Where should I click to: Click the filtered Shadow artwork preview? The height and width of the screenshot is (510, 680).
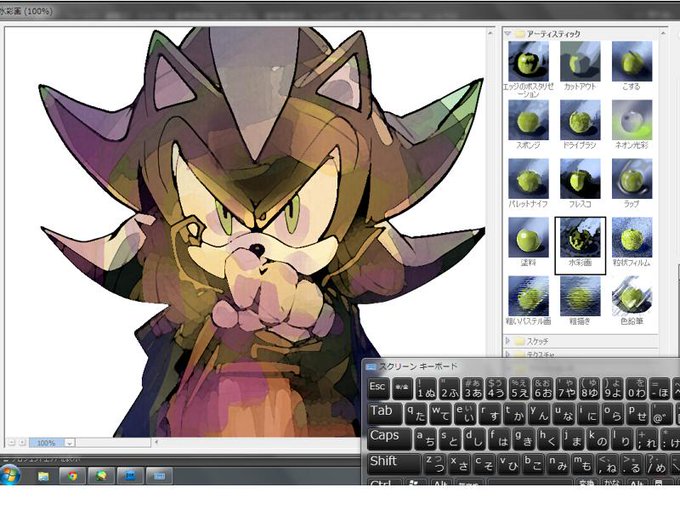pyautogui.click(x=245, y=232)
